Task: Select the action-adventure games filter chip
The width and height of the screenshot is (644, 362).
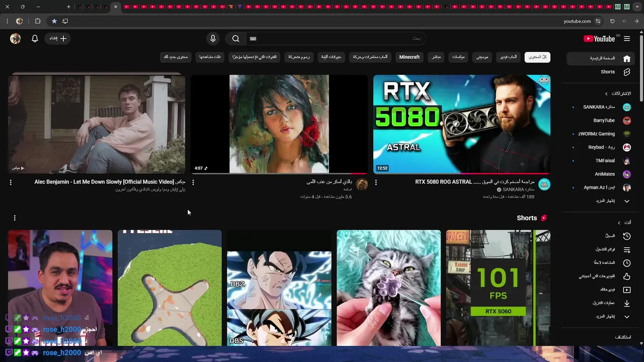Action: click(370, 57)
